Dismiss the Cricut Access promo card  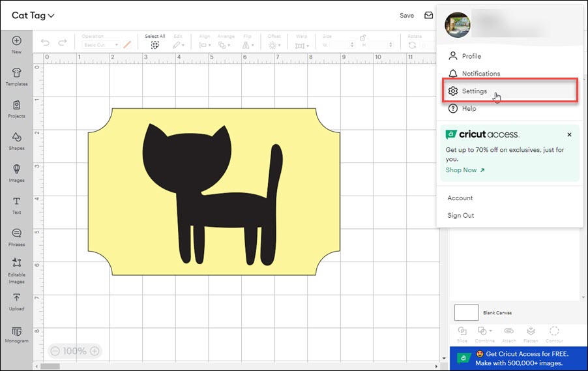pyautogui.click(x=569, y=134)
